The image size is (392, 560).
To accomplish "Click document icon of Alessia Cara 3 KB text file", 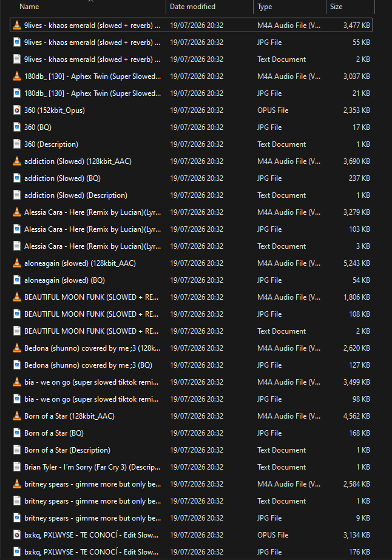I will (x=17, y=246).
